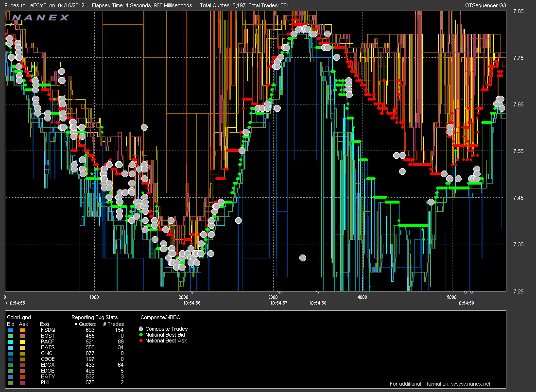Click the CBOE exchange label
This screenshot has width=536, height=392.
(x=48, y=359)
